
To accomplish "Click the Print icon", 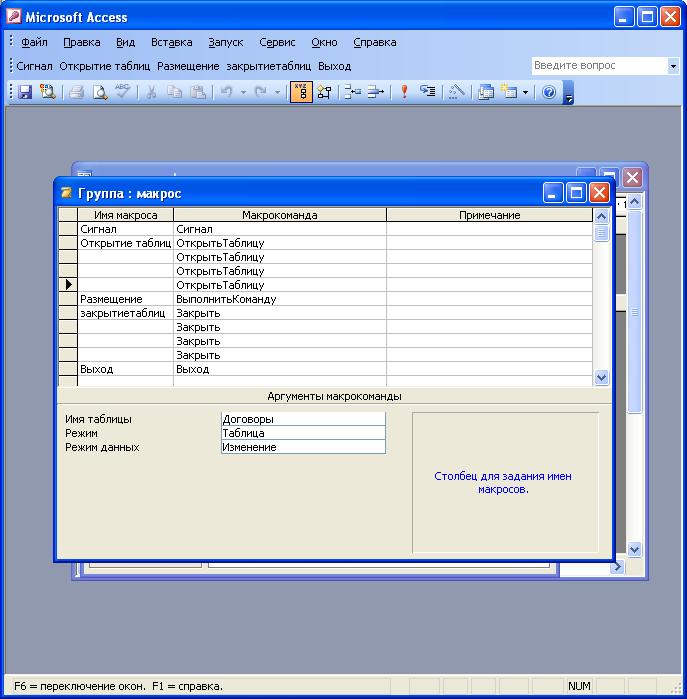I will pyautogui.click(x=77, y=92).
